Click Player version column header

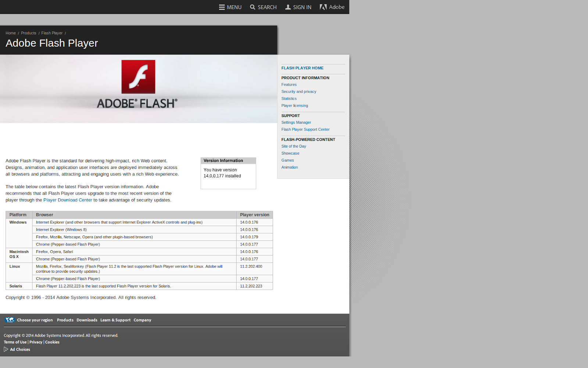(x=255, y=215)
